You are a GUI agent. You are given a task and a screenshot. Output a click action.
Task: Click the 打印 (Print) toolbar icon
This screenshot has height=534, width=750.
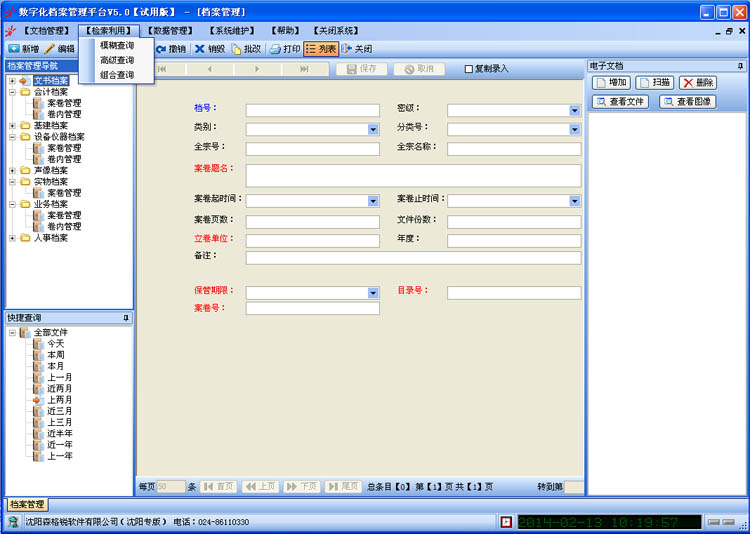pos(284,49)
